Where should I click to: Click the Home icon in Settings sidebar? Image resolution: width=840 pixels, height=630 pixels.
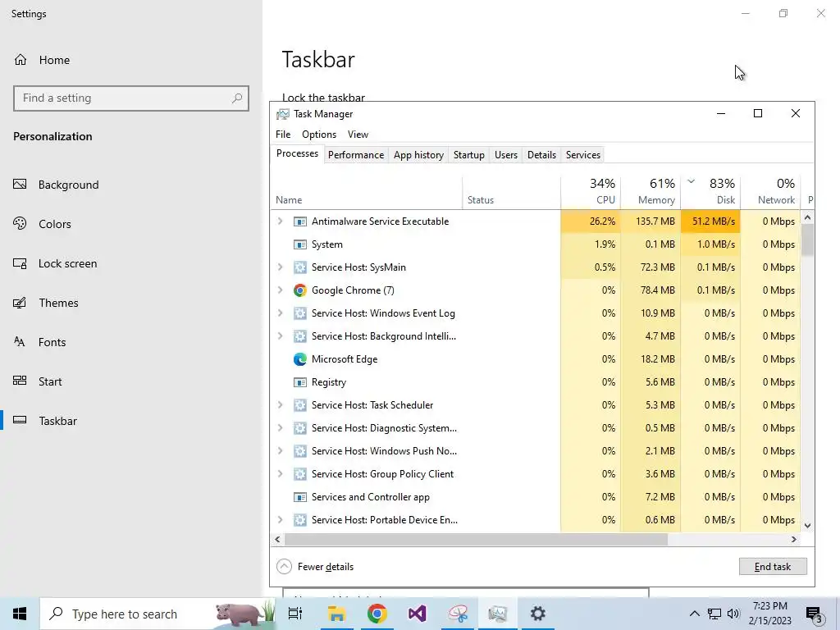tap(21, 59)
